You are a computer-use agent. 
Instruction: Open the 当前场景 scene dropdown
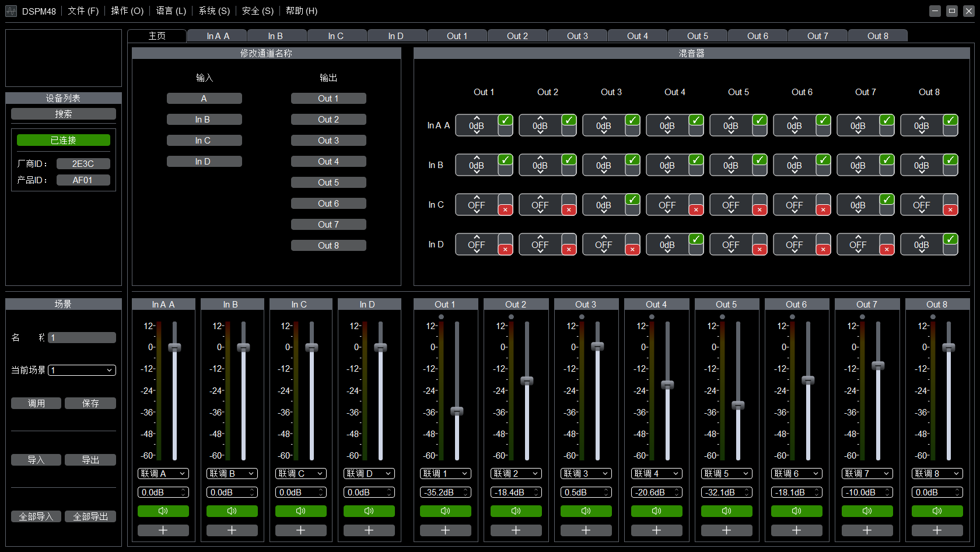click(x=81, y=370)
